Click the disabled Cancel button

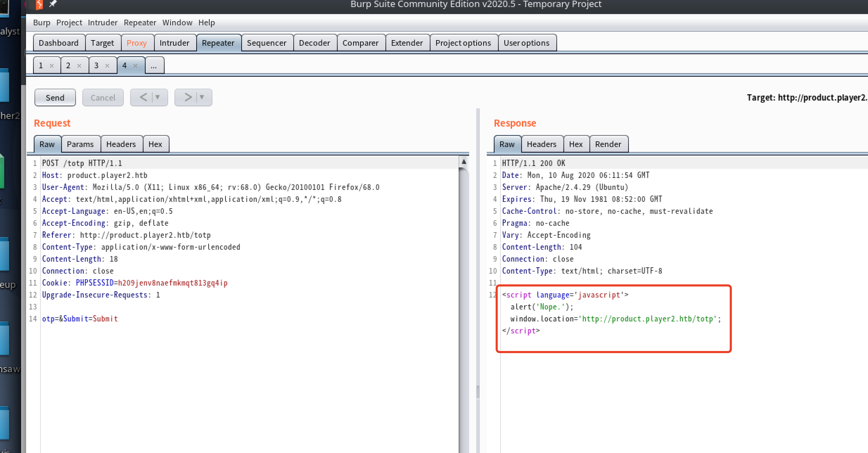(103, 98)
